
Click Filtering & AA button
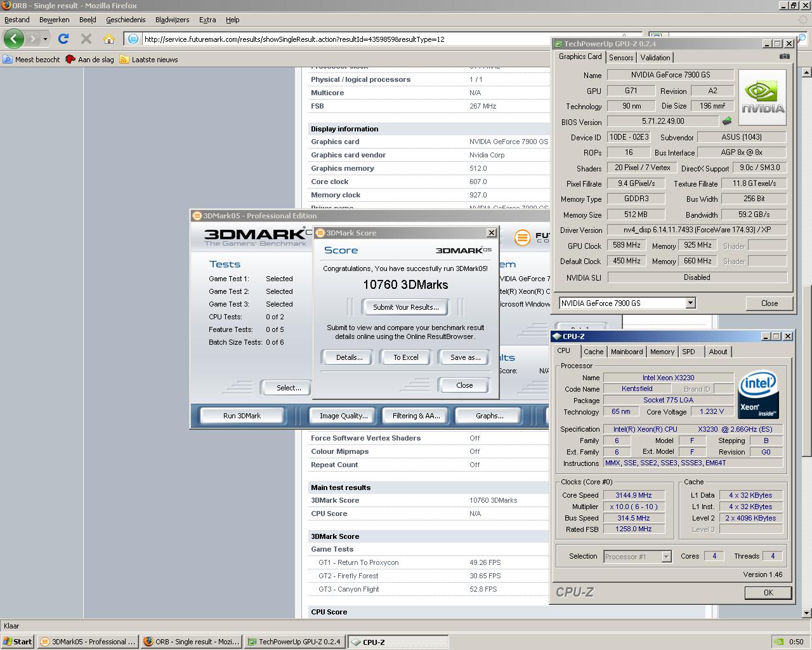tap(416, 416)
